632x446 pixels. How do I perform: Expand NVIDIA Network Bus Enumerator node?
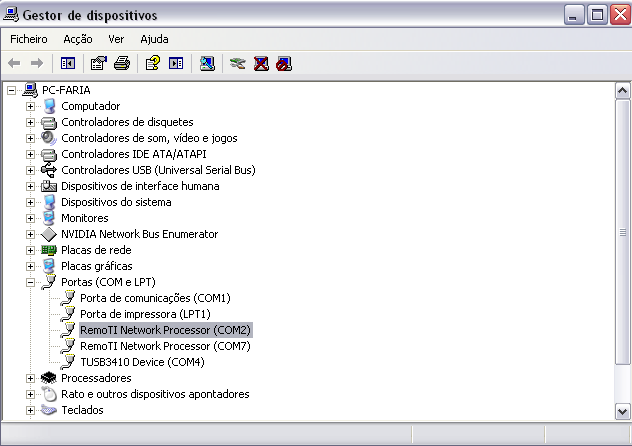pos(30,234)
